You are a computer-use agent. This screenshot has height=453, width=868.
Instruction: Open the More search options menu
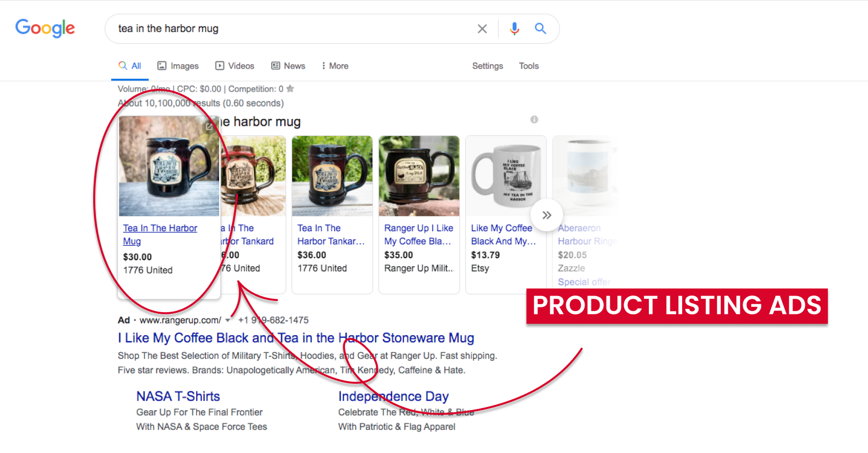334,65
